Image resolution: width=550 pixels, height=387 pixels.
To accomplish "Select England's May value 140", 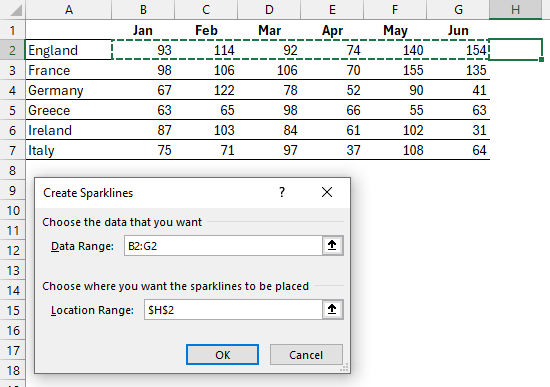I will 395,50.
